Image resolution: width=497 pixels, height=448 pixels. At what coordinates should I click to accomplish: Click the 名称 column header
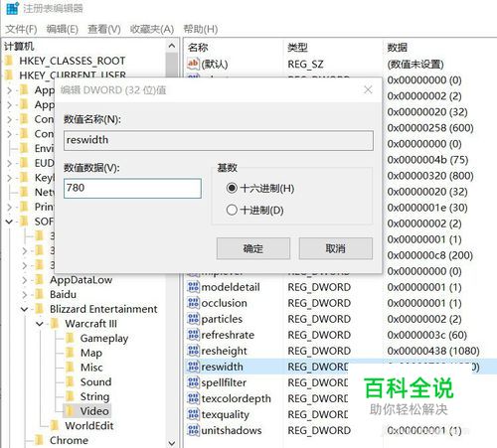[198, 48]
